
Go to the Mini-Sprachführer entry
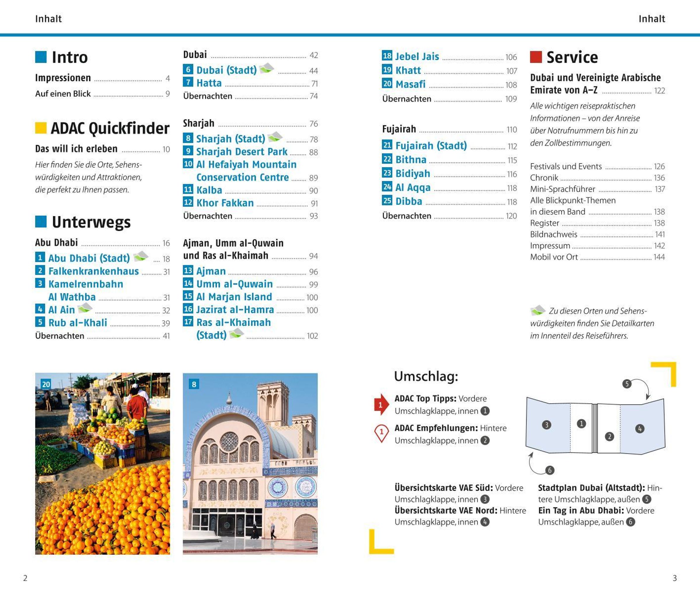coord(563,189)
